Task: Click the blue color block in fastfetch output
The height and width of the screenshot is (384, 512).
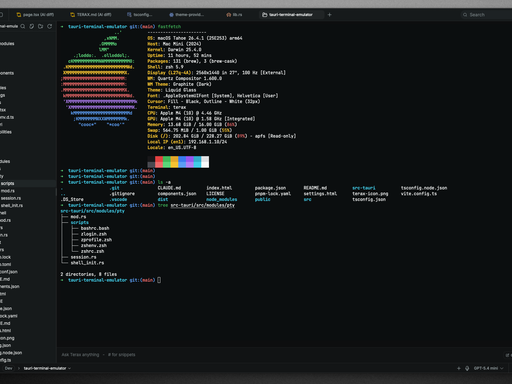Action: [182, 162]
